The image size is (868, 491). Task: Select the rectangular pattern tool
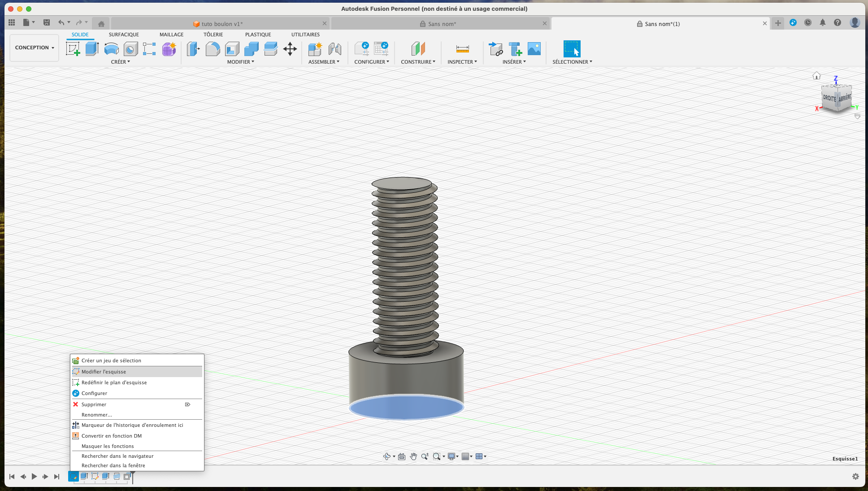(149, 48)
